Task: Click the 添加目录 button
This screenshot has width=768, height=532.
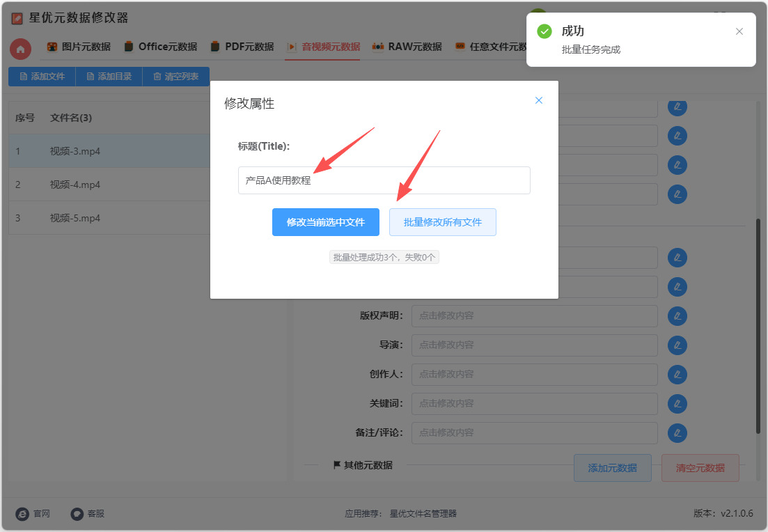Action: pos(109,77)
